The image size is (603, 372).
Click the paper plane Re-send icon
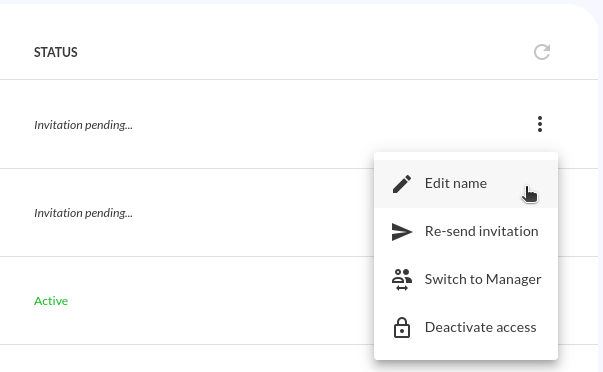(402, 232)
